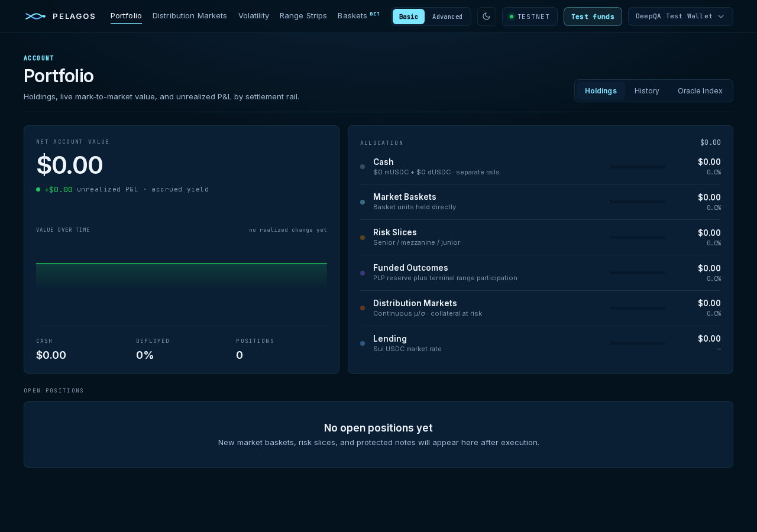Click 'Senior / mezzanine / junior' description
757x532 pixels.
417,243
